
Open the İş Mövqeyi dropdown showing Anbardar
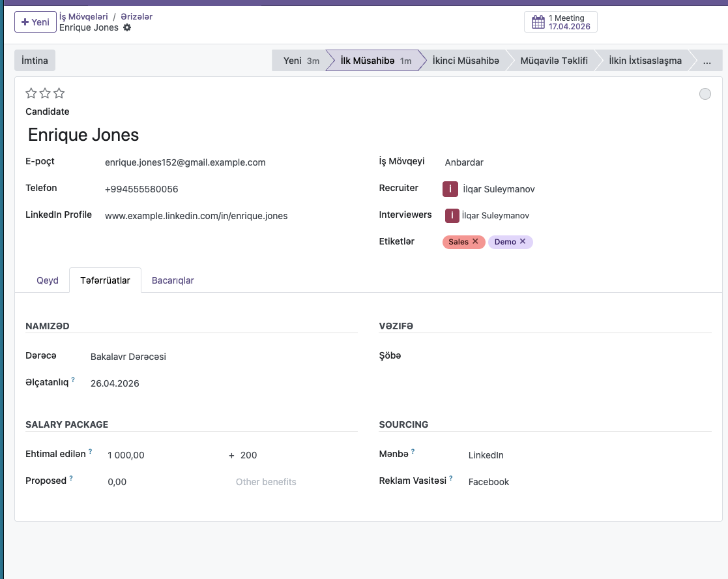point(521,162)
